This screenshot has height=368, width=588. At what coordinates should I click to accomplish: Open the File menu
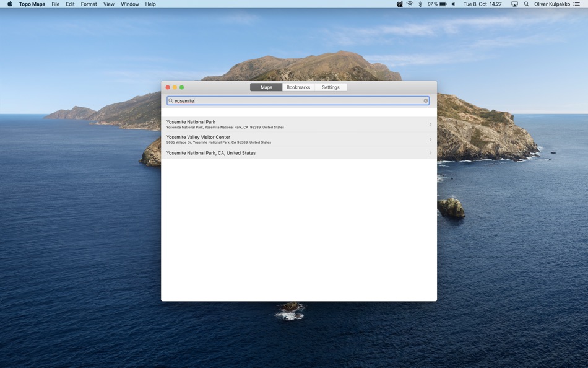tap(56, 4)
